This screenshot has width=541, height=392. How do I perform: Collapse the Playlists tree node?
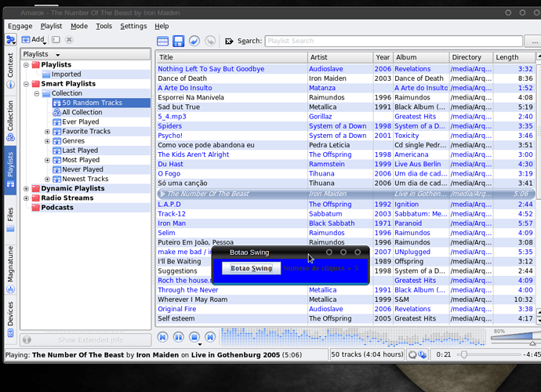(x=26, y=65)
